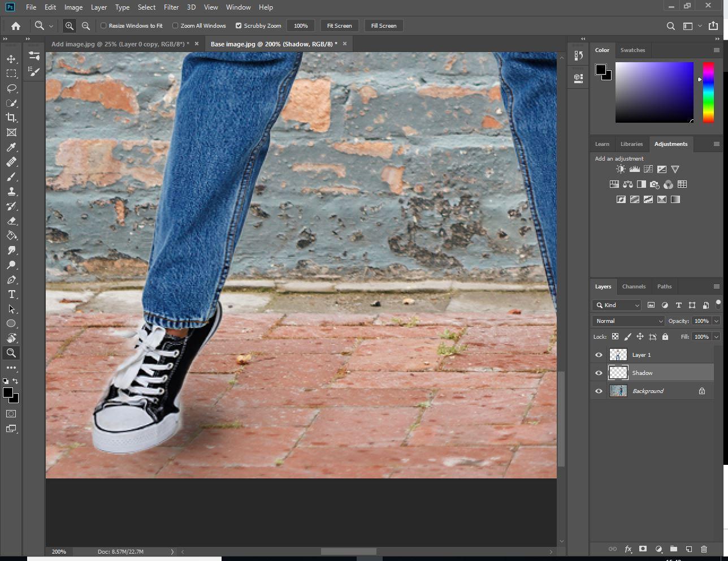Image resolution: width=728 pixels, height=561 pixels.
Task: Toggle lock transparent pixels
Action: coord(615,336)
